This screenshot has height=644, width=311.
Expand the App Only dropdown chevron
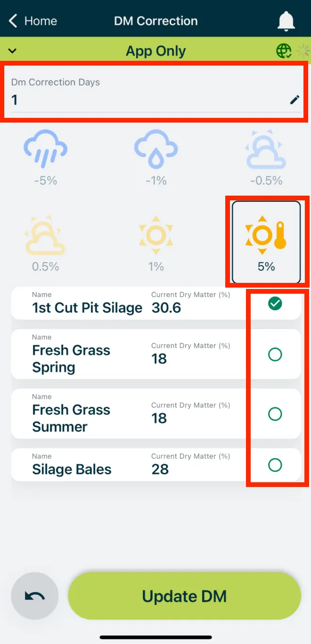click(13, 50)
